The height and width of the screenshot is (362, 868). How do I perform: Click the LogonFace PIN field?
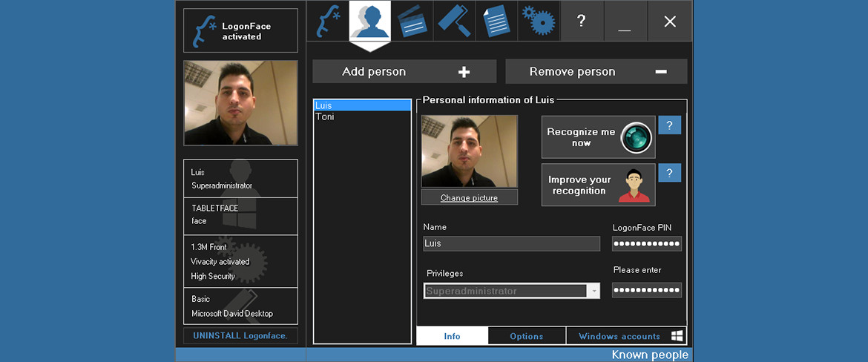click(x=647, y=243)
